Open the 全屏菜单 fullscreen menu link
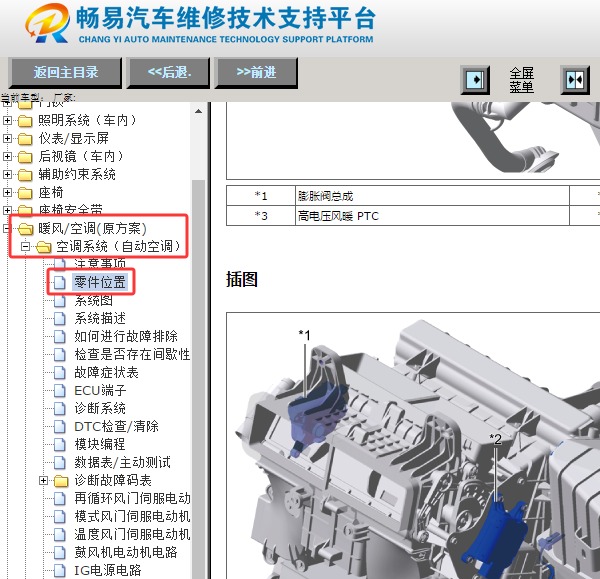The height and width of the screenshot is (579, 600). click(521, 80)
